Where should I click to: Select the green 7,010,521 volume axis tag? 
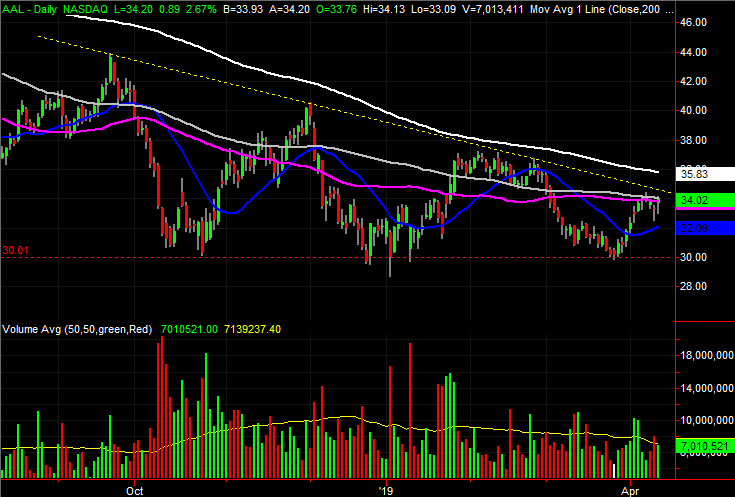(x=705, y=446)
